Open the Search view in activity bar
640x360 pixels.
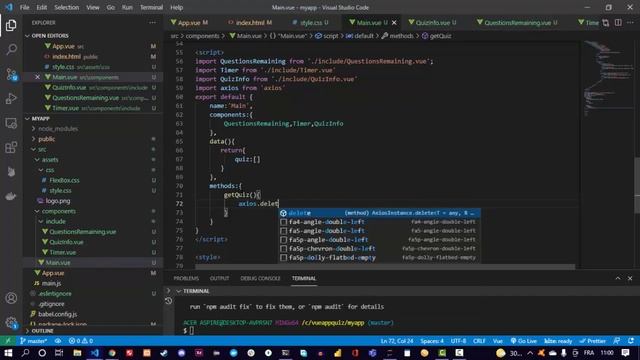(11, 50)
